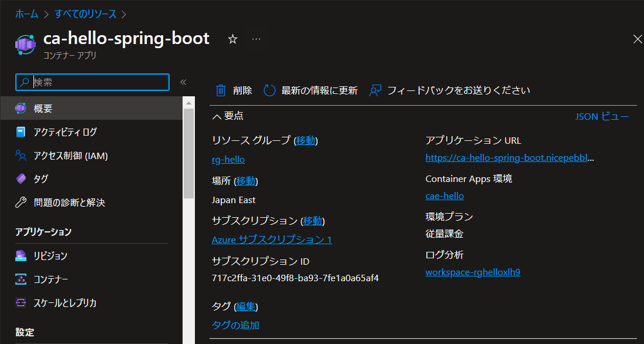644x344 pixels.
Task: Click subscription ID 717c2ffa-31e0-49f8-ba93-7fe1a0a65af4
Action: (295, 278)
